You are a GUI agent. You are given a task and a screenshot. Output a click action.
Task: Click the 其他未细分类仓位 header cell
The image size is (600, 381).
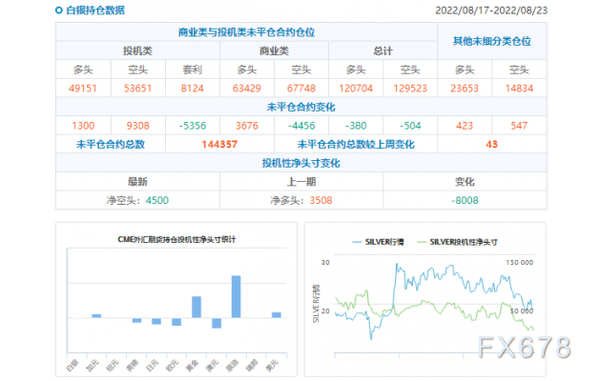point(492,41)
